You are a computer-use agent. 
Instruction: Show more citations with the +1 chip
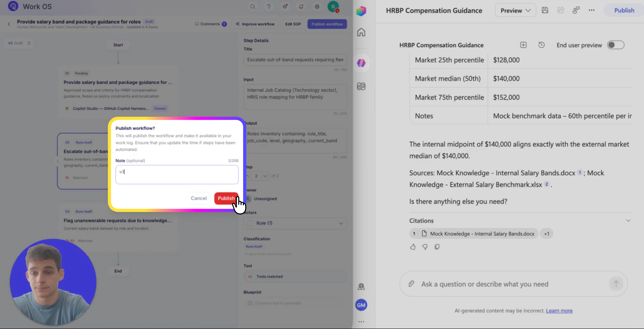547,234
